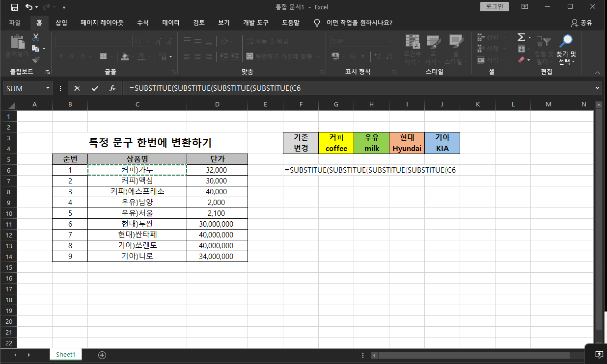The height and width of the screenshot is (364, 607).
Task: Click the Cut scissors icon
Action: pos(36,38)
